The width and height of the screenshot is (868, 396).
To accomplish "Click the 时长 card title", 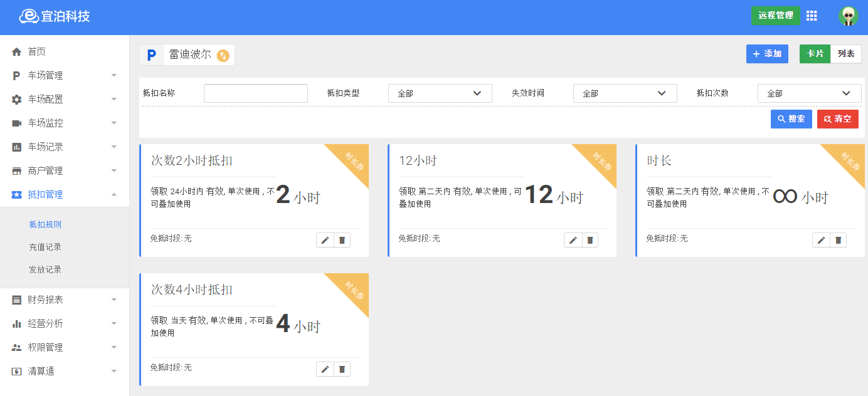I will pyautogui.click(x=659, y=160).
